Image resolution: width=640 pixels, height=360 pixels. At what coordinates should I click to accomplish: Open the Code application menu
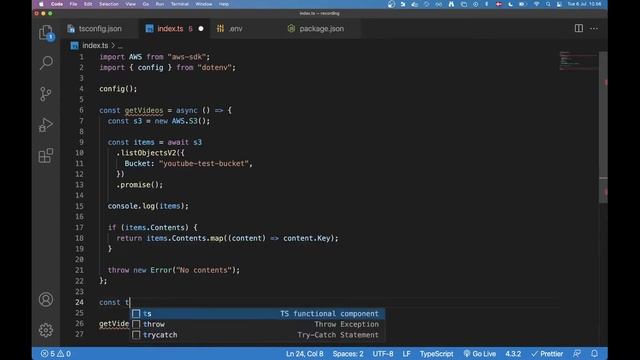(x=57, y=4)
